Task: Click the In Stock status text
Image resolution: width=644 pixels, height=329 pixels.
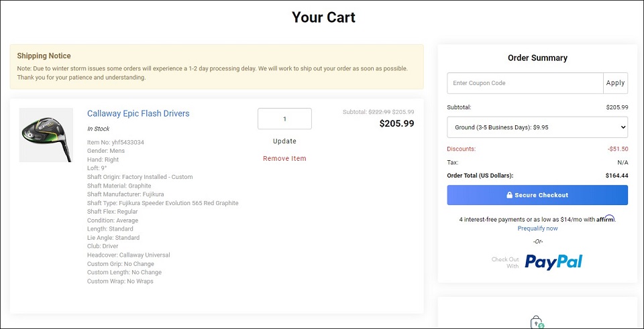Action: click(x=99, y=129)
